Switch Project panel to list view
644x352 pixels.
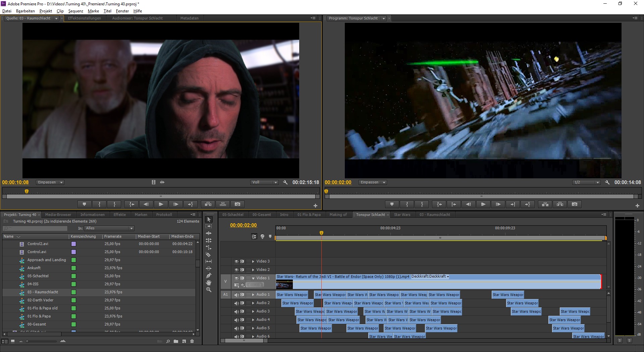pos(5,341)
